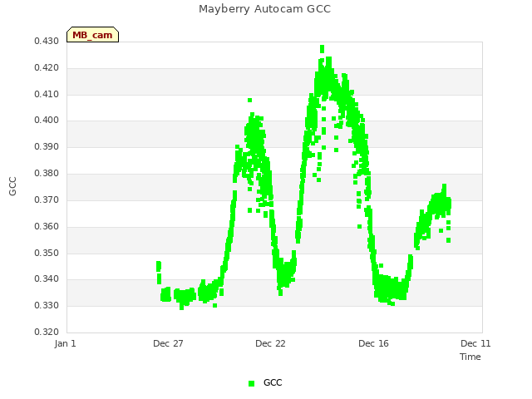The width and height of the screenshot is (532, 399).
Task: Select the 0.340 y-axis value
Action: pos(47,279)
